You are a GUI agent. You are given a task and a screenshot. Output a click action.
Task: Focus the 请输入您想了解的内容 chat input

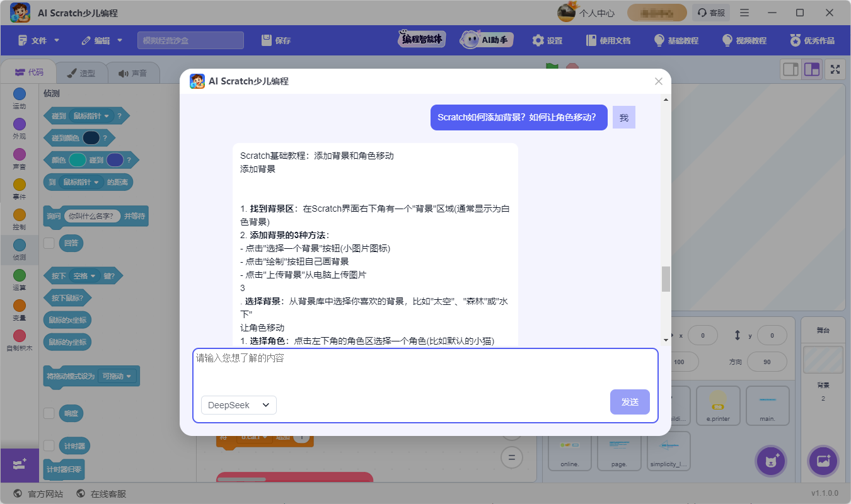pyautogui.click(x=425, y=369)
